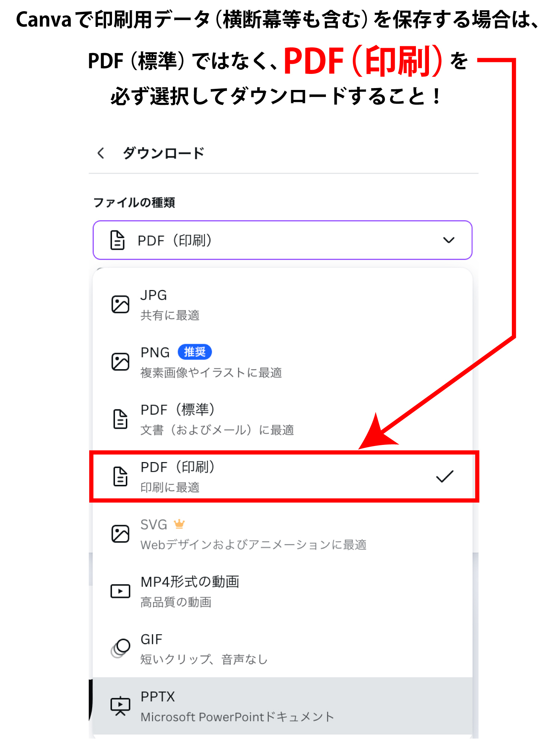
Task: Click the PDF(印刷) file type combo box
Action: pos(282,240)
